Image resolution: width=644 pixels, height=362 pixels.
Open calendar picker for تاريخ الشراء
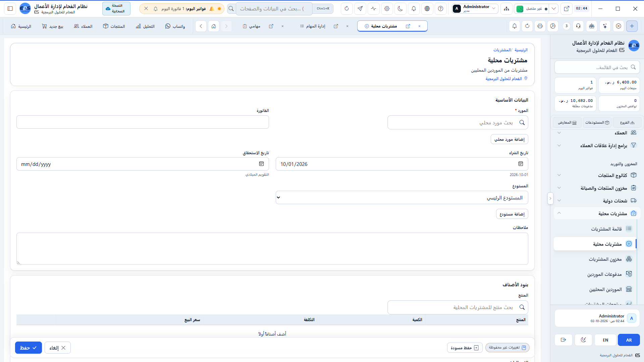click(x=521, y=164)
